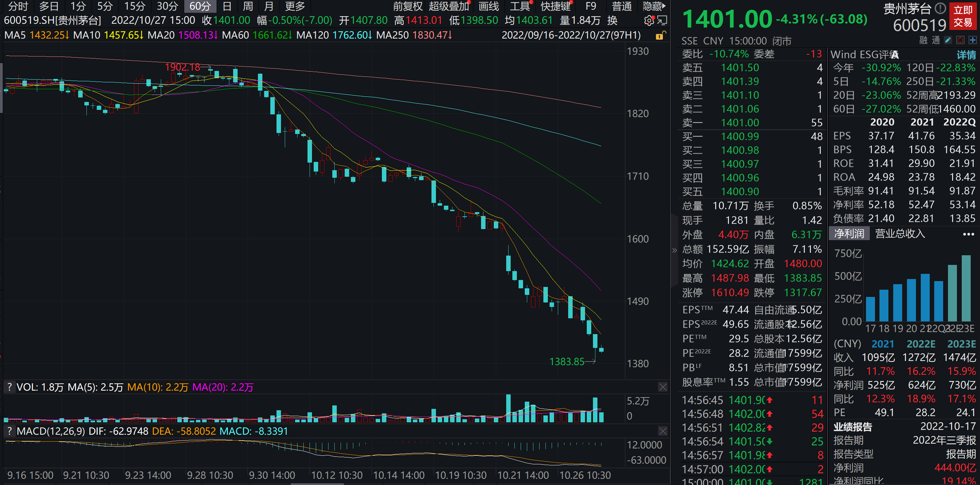Click the 融 margin trading tag
Image resolution: width=980 pixels, height=485 pixels.
(923, 40)
